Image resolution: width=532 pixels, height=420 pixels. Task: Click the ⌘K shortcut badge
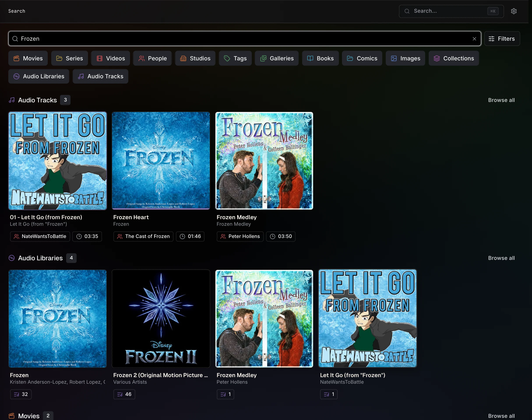(493, 11)
